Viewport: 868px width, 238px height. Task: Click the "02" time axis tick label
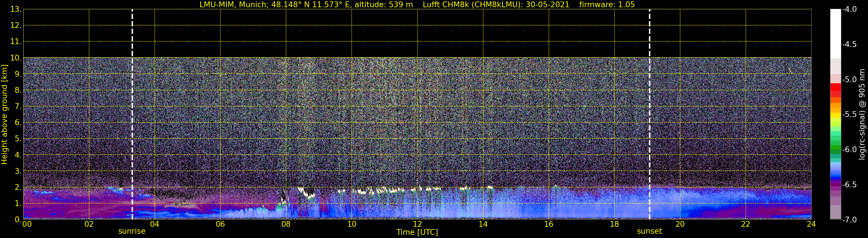click(x=89, y=224)
